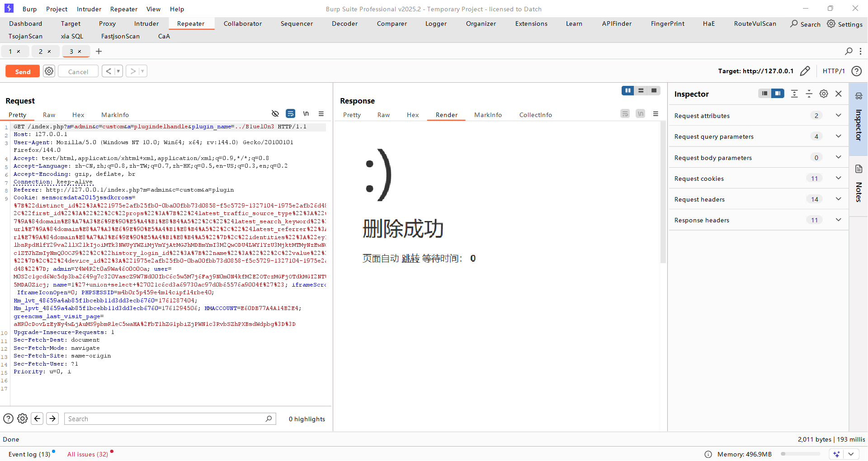
Task: Add a new Repeater tab with plus
Action: coord(99,52)
